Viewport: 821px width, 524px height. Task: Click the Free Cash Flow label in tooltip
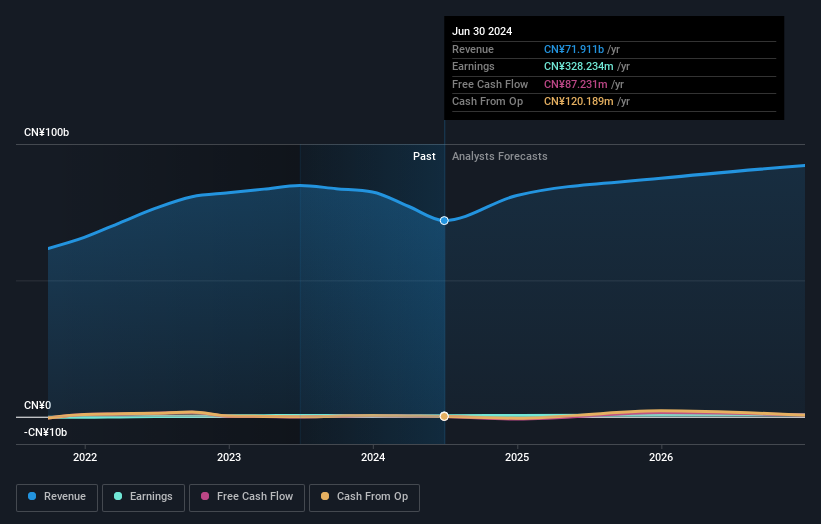(x=490, y=84)
